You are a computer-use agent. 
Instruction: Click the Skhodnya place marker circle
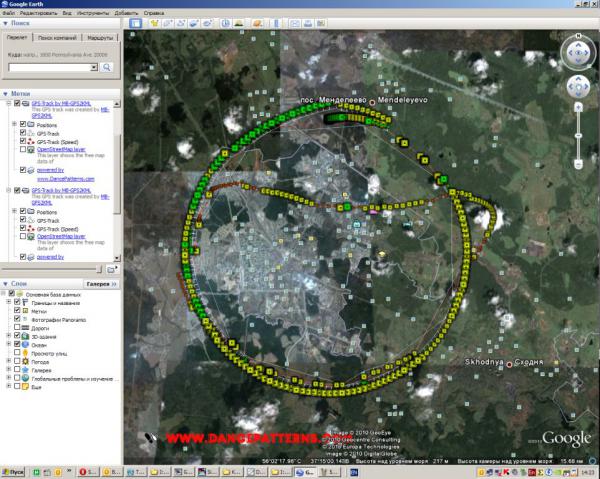(x=509, y=365)
